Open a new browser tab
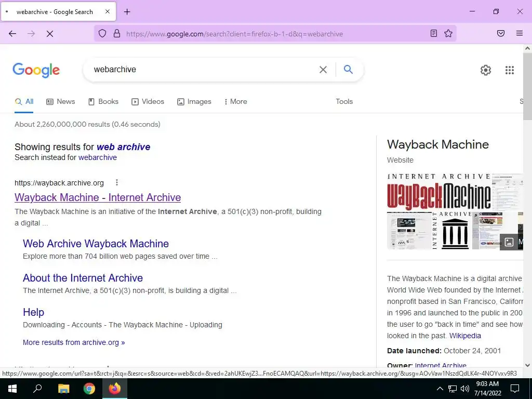Image resolution: width=532 pixels, height=399 pixels. [x=127, y=12]
